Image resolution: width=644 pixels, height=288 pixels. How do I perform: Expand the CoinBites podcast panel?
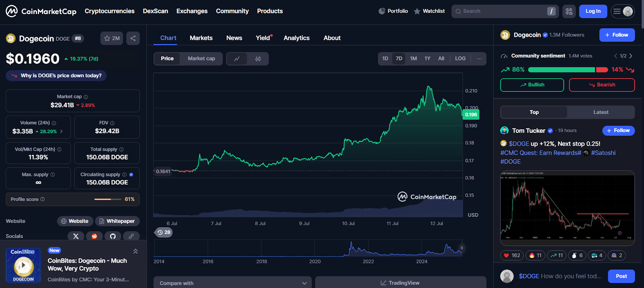pyautogui.click(x=136, y=251)
